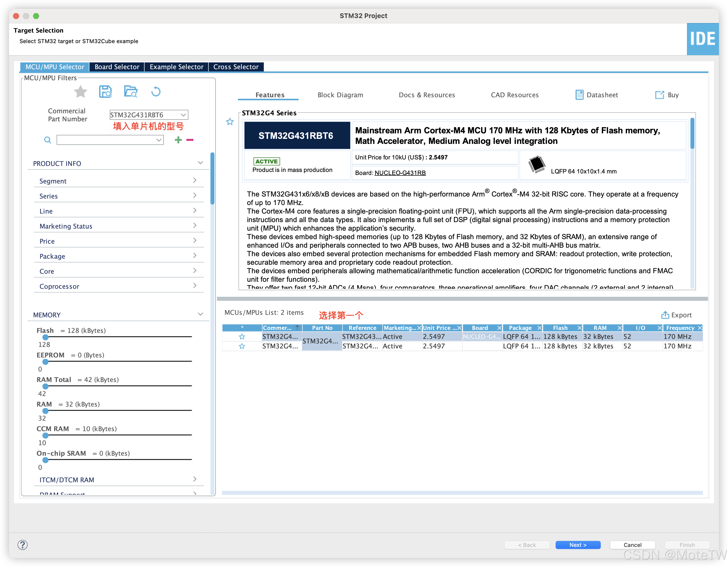
Task: Switch to the Board Selector tab
Action: click(x=117, y=67)
